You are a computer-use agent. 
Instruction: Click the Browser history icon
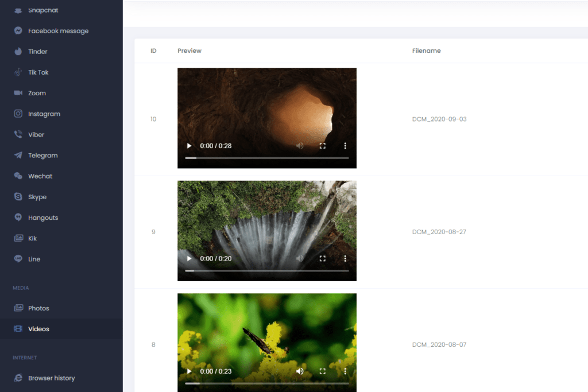[x=18, y=378]
